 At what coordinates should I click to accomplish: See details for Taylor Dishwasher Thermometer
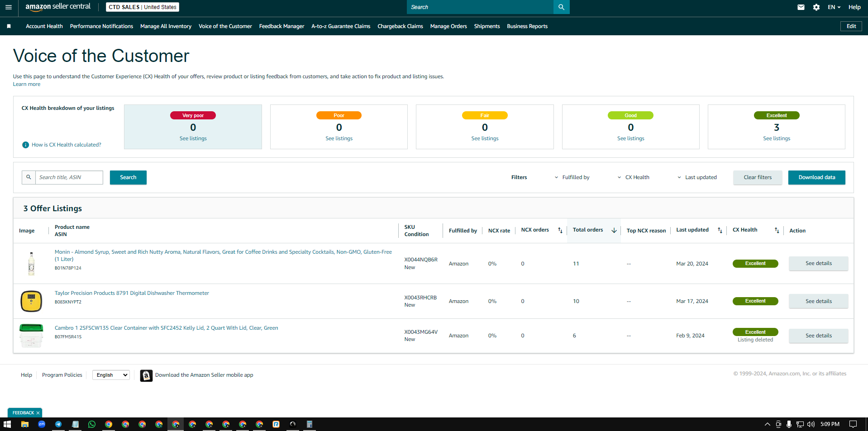point(818,301)
